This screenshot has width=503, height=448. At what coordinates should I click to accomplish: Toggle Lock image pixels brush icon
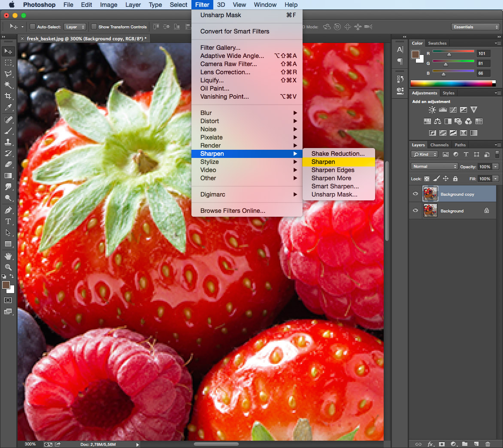tap(436, 179)
